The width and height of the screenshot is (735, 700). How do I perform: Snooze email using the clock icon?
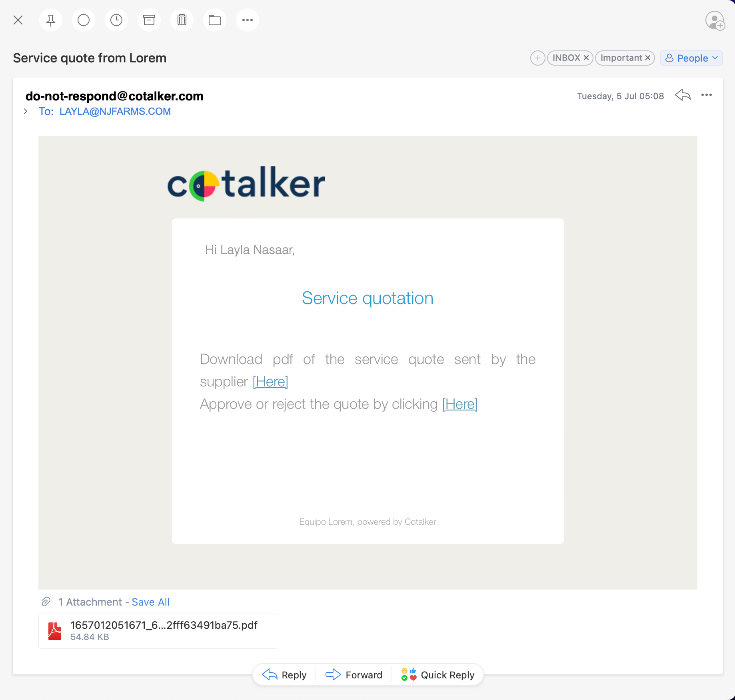click(116, 20)
